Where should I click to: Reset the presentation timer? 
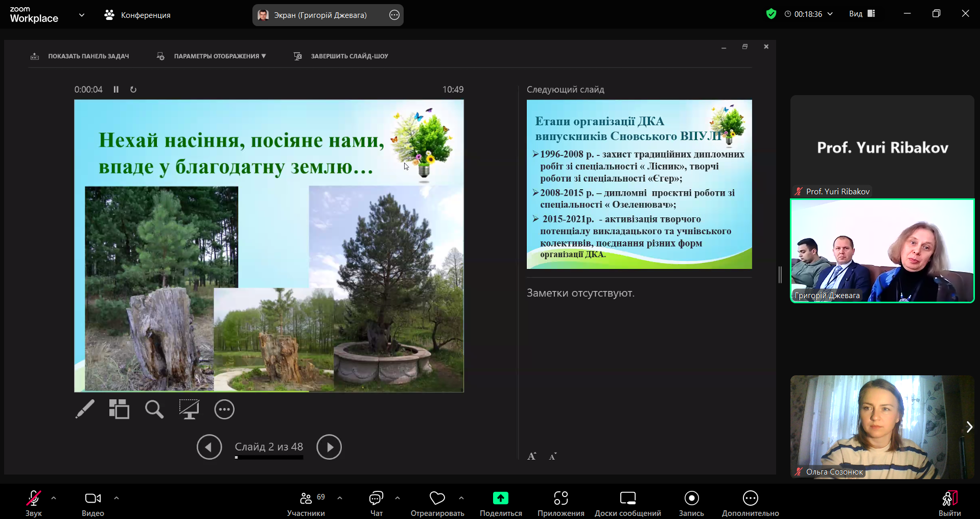point(133,89)
